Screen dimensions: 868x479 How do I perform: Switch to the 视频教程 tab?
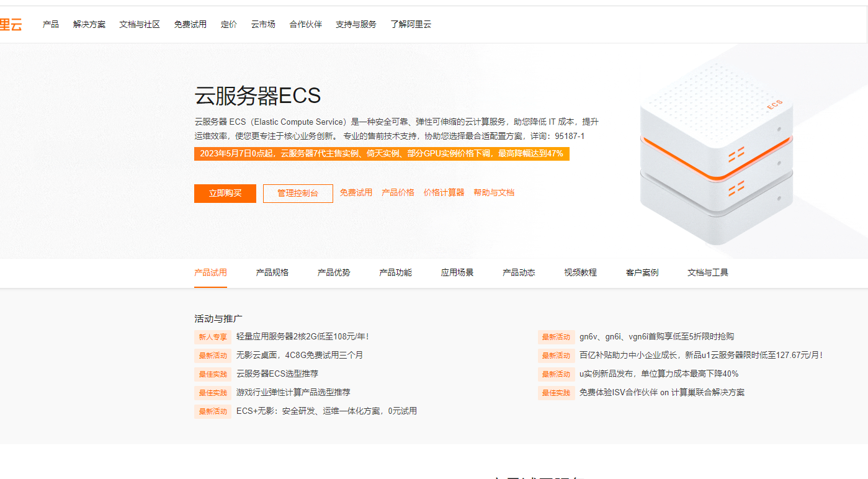click(581, 272)
